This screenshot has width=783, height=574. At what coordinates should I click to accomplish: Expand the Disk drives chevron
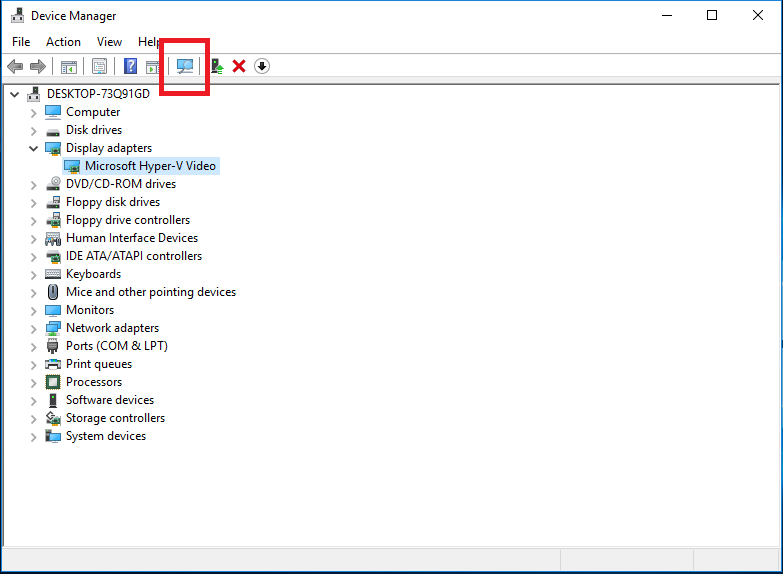click(33, 131)
